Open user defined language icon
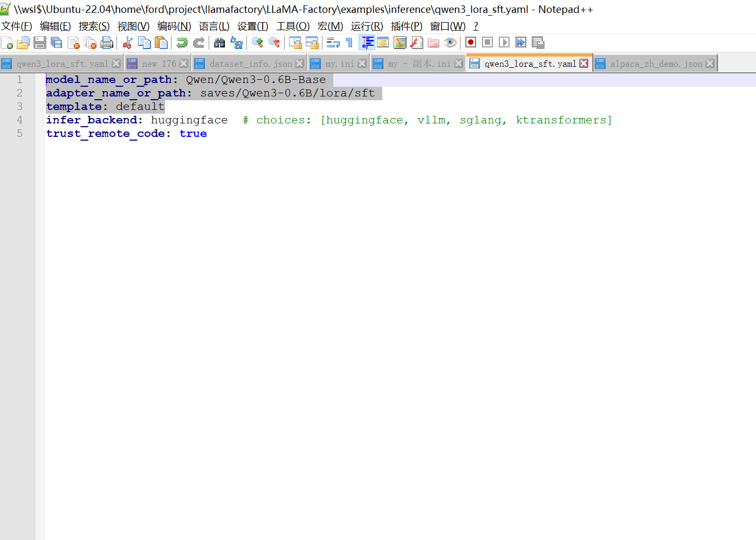This screenshot has height=540, width=756. [383, 43]
